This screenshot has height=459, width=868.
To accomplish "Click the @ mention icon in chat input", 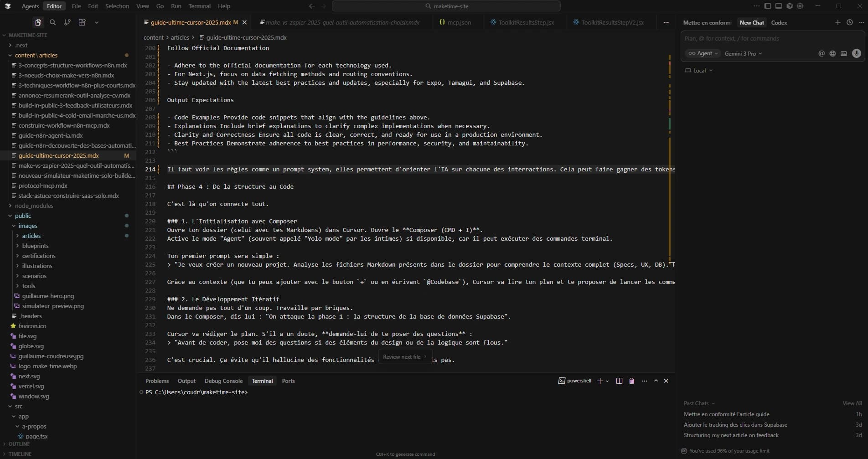I will pyautogui.click(x=821, y=53).
